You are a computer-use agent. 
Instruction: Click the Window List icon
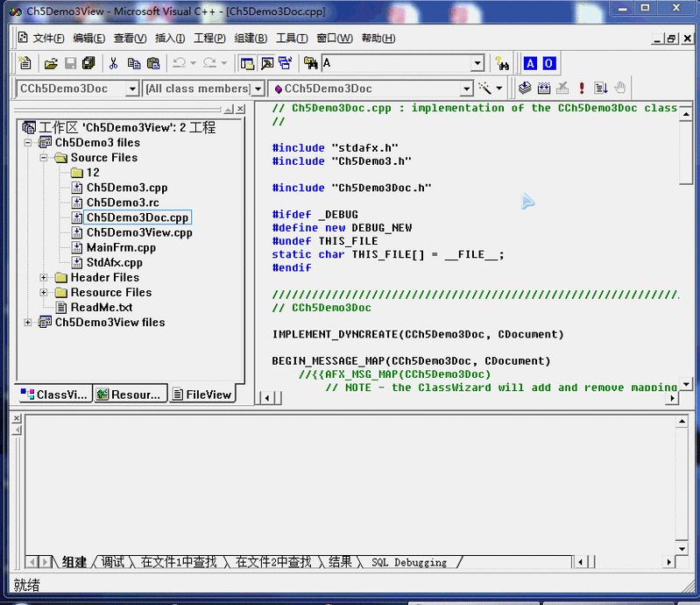tap(286, 63)
